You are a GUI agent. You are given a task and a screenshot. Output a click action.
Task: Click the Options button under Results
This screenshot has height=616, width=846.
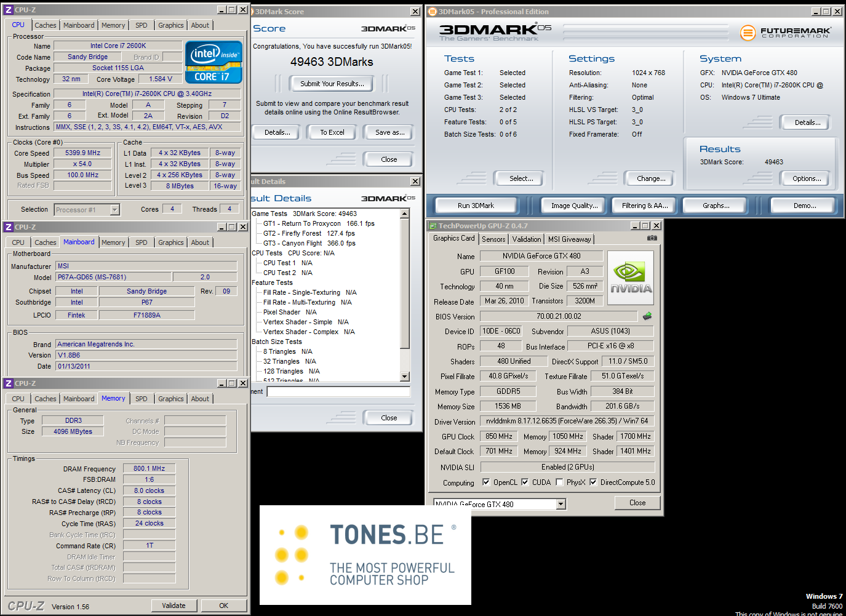click(x=807, y=178)
